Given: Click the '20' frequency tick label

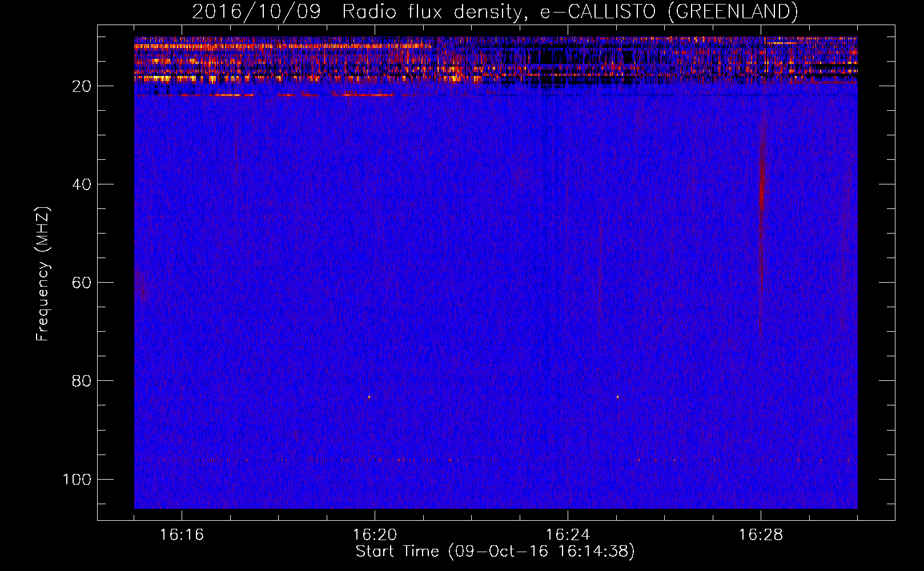Looking at the screenshot, I should click(82, 86).
